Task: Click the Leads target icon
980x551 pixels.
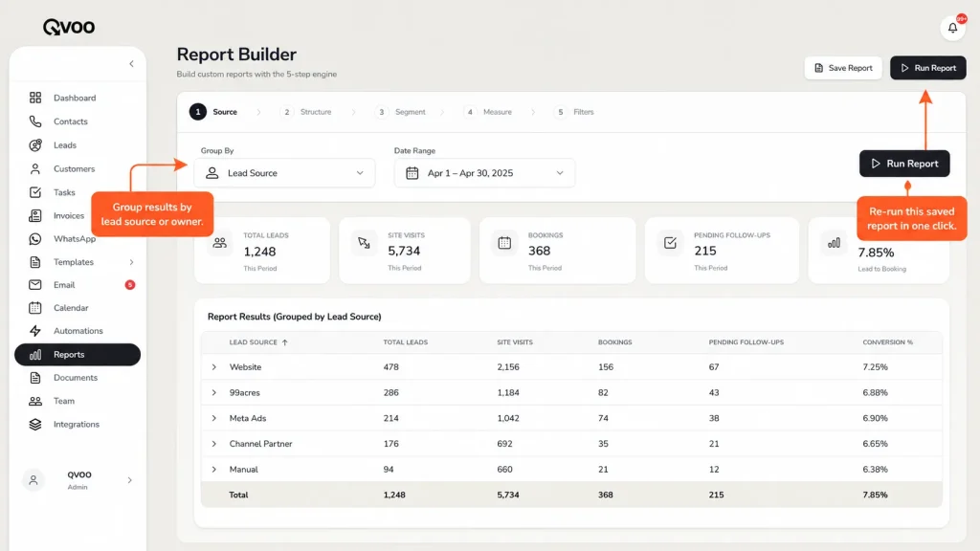Action: click(35, 145)
